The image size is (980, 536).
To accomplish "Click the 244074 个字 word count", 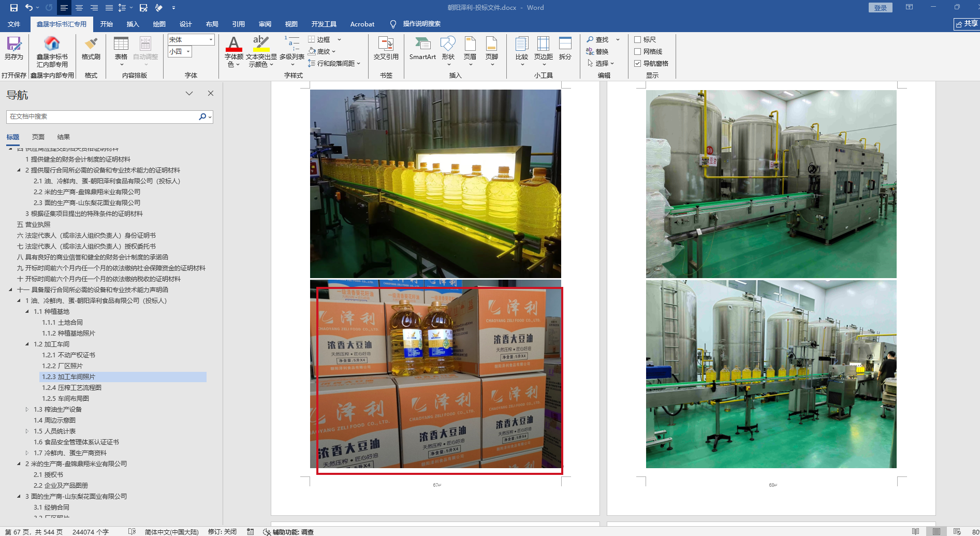I will click(x=91, y=532).
